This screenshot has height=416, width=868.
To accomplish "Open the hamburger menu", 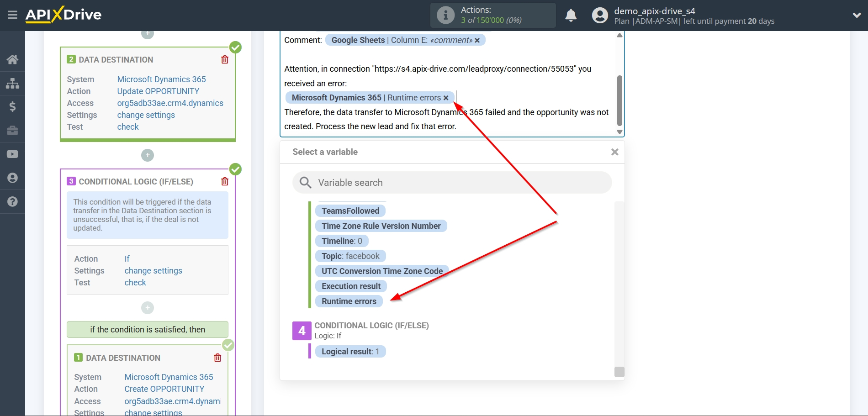I will pos(12,15).
